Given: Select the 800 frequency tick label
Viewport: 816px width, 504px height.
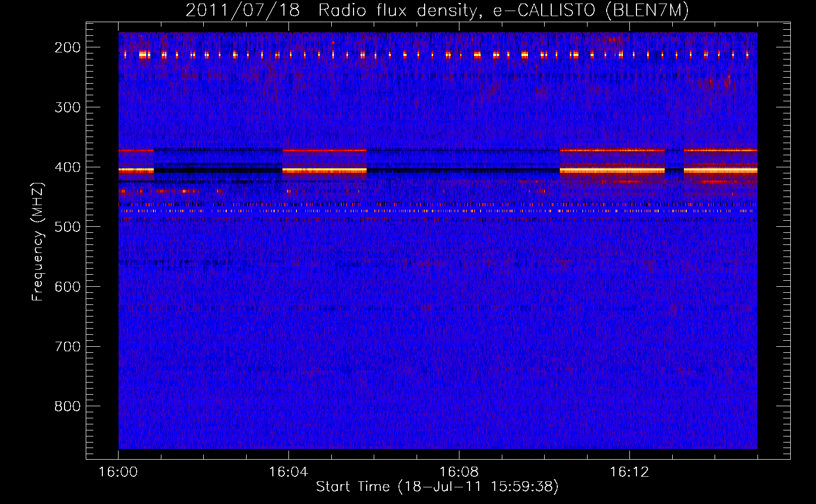Looking at the screenshot, I should (68, 406).
